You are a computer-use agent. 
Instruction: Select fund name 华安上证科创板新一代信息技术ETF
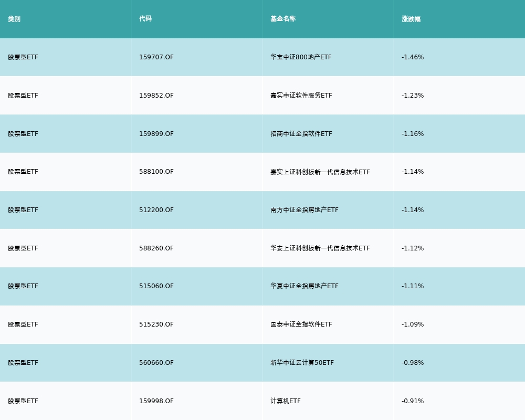click(x=320, y=248)
